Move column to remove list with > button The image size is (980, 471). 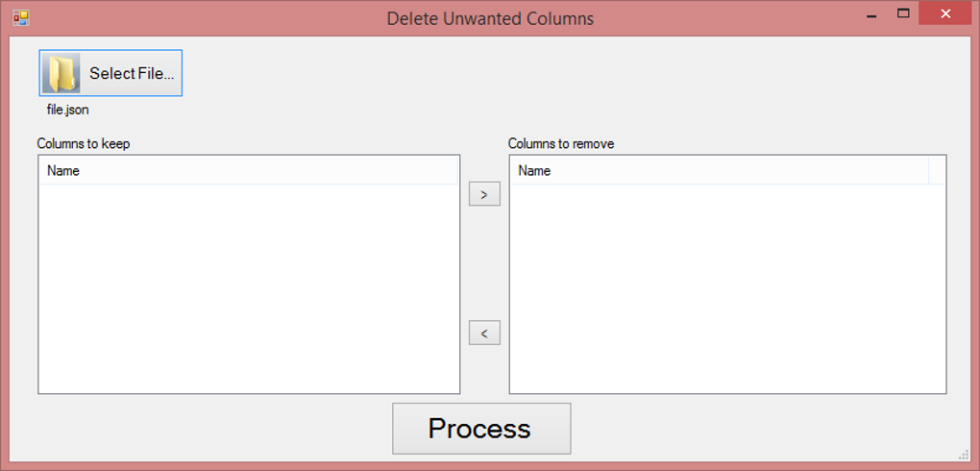coord(484,194)
